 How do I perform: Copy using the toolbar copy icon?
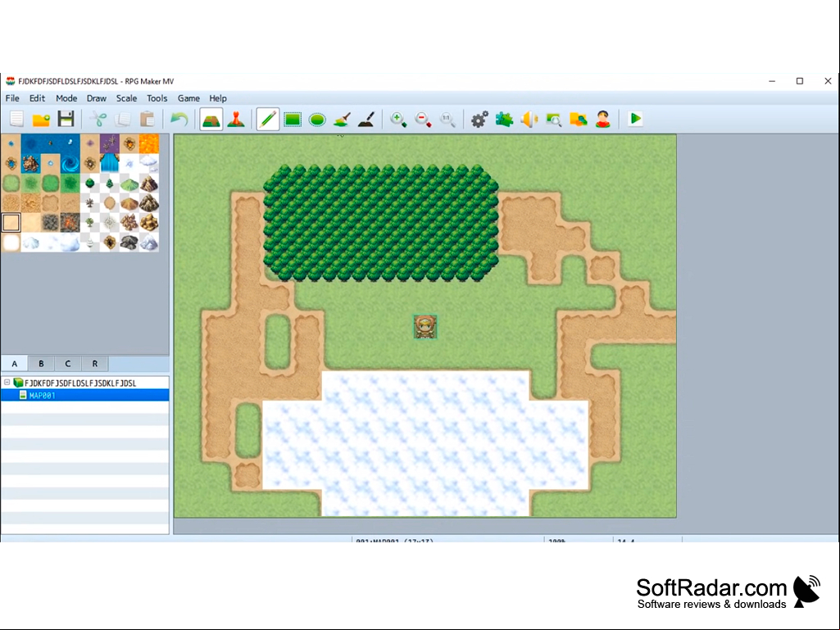pyautogui.click(x=123, y=119)
